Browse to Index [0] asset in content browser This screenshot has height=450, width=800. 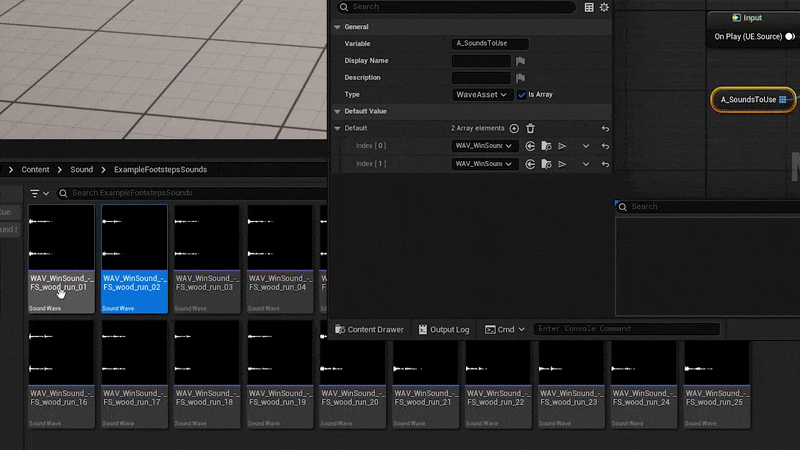pos(546,146)
